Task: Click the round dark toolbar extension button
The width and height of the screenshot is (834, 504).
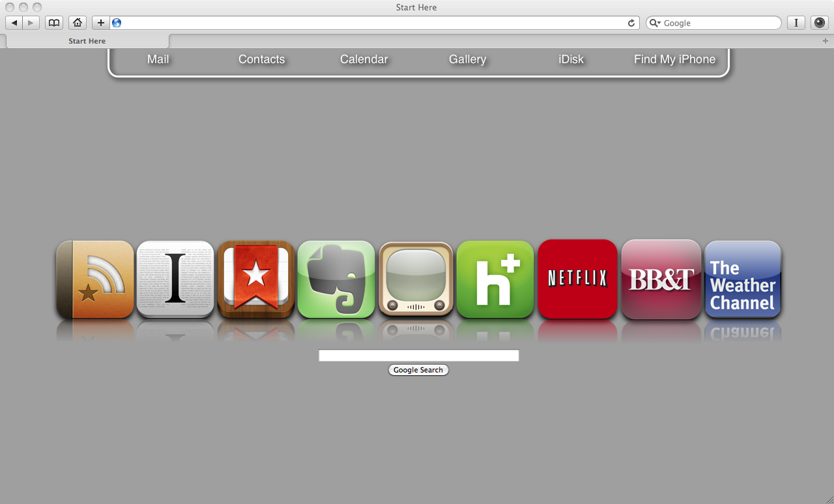Action: (820, 23)
